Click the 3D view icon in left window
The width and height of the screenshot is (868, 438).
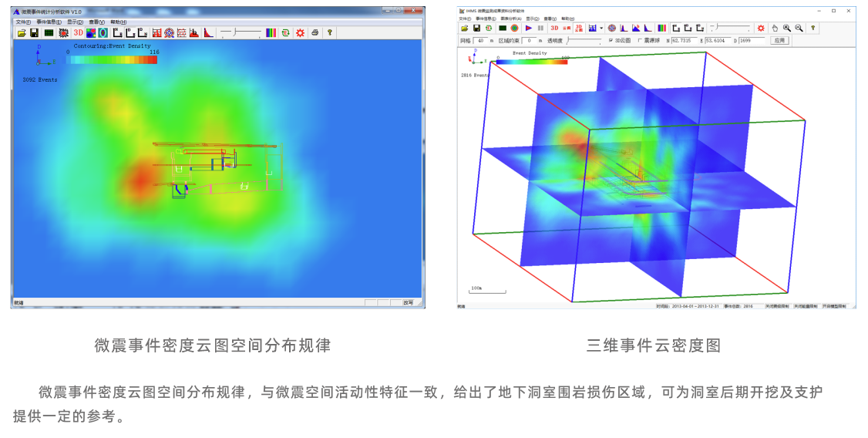click(78, 33)
